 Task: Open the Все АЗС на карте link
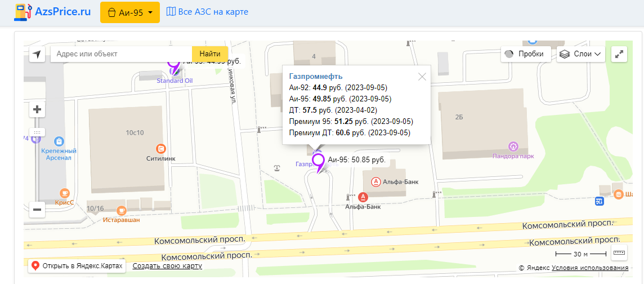tap(207, 12)
